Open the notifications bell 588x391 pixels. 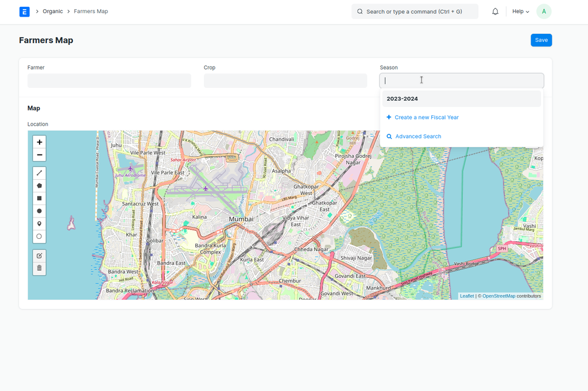point(495,11)
